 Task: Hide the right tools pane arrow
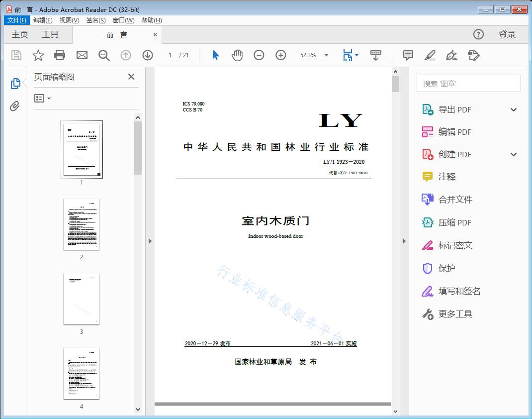(404, 241)
